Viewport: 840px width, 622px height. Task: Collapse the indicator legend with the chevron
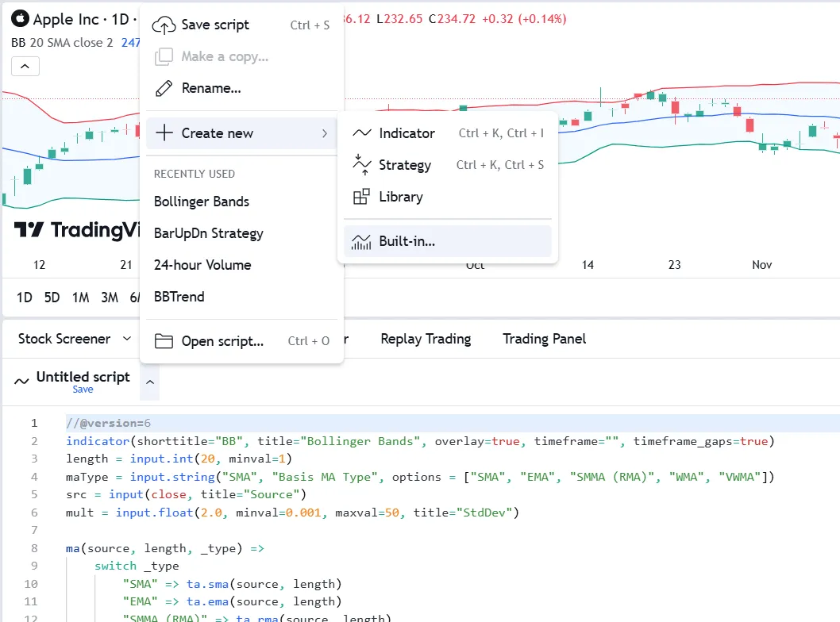pos(25,66)
